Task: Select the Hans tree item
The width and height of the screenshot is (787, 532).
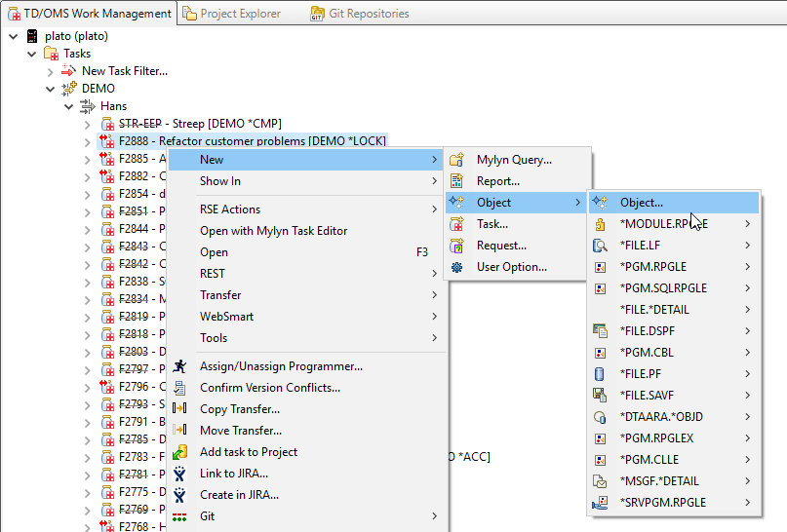Action: [x=113, y=106]
